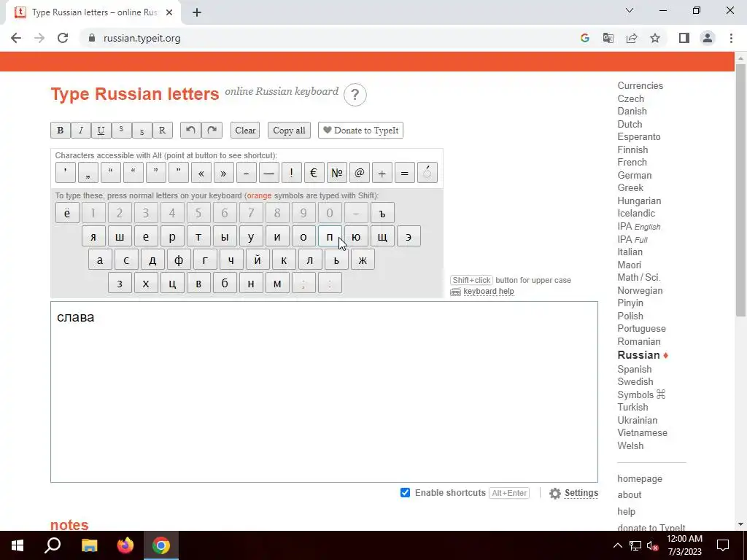Open the question mark help circle
747x560 pixels.
click(x=355, y=95)
